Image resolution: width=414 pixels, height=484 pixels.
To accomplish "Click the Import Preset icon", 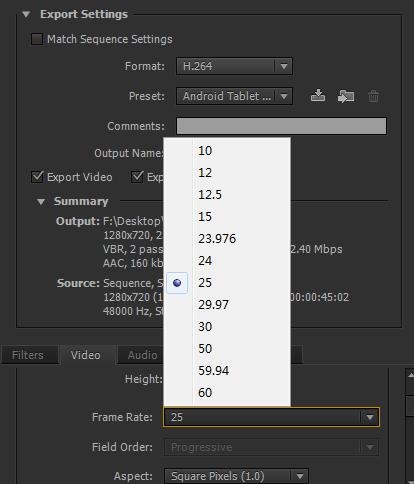I will [346, 96].
